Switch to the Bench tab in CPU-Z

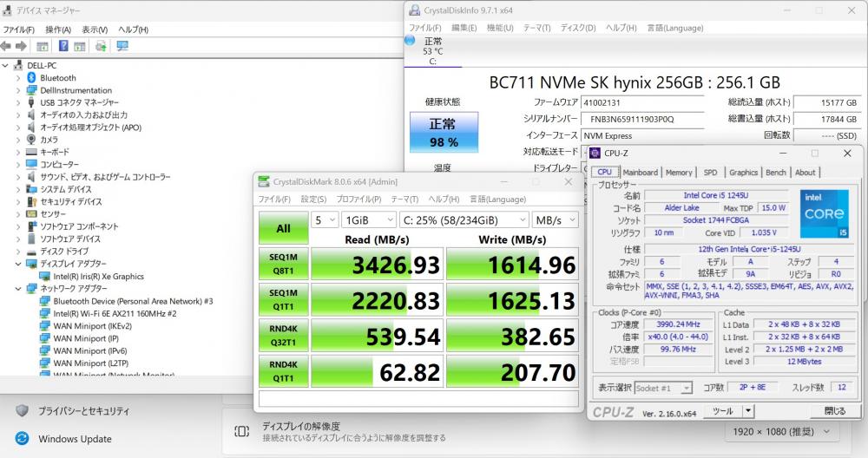pyautogui.click(x=775, y=173)
